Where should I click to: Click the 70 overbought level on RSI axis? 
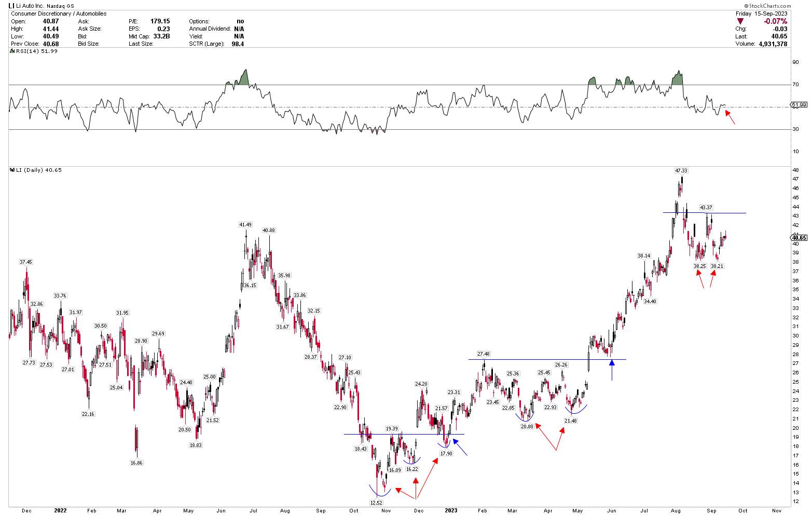[x=795, y=85]
